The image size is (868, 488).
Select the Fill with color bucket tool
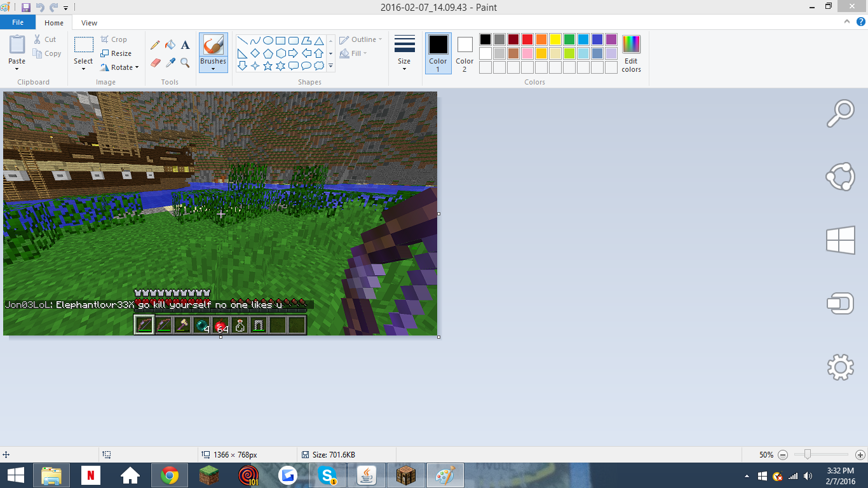[170, 45]
